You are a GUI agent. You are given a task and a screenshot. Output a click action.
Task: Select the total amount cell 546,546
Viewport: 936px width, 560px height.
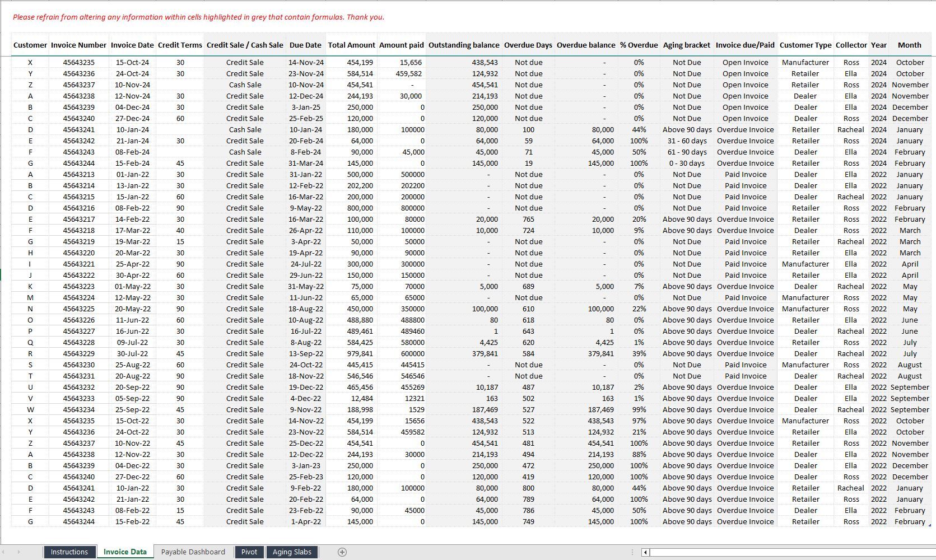[352, 376]
